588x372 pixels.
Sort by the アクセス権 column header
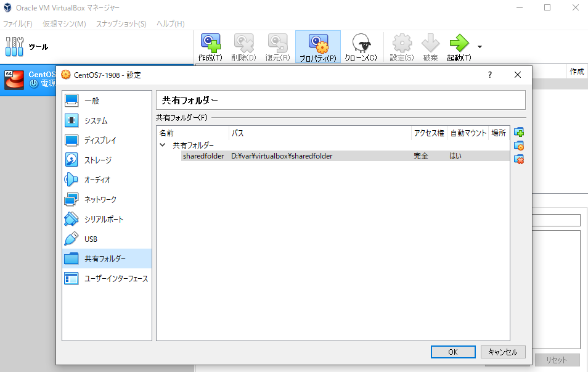[x=429, y=133]
